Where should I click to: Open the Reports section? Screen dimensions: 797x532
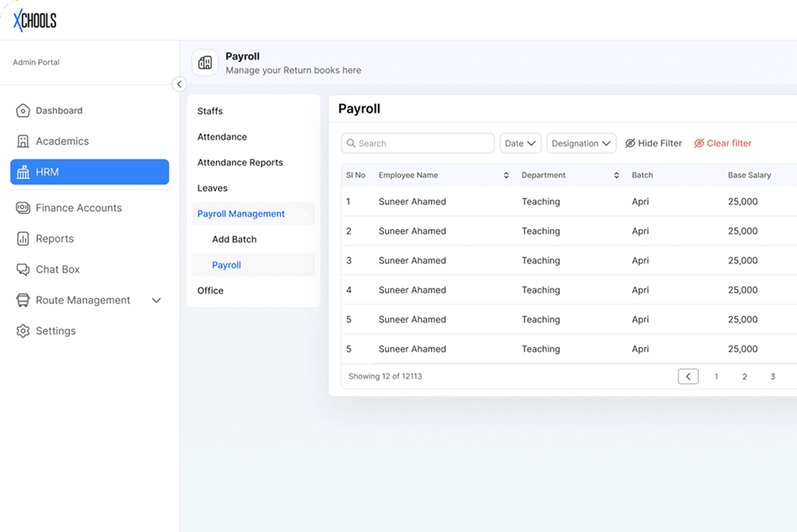pos(55,239)
